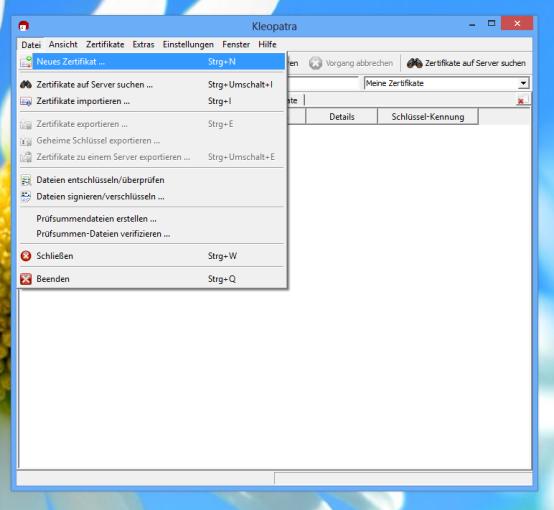Click the Vorgang abbrechen toolbar icon

[315, 63]
